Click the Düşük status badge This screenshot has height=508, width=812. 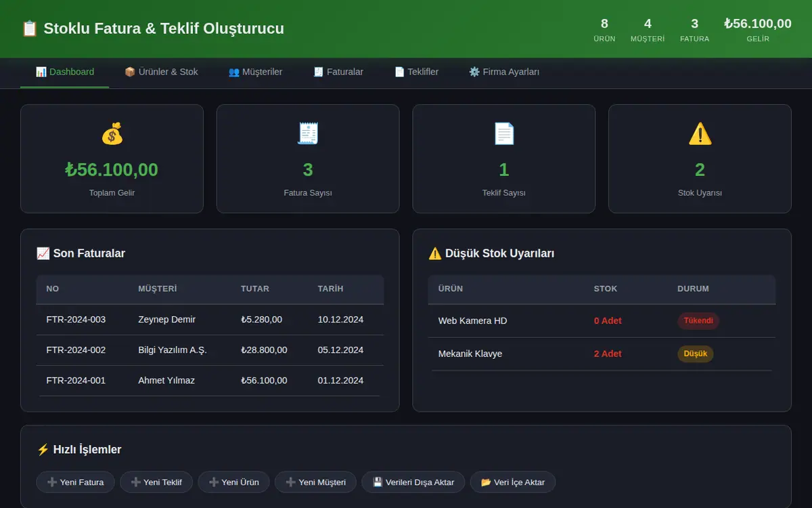pyautogui.click(x=696, y=354)
